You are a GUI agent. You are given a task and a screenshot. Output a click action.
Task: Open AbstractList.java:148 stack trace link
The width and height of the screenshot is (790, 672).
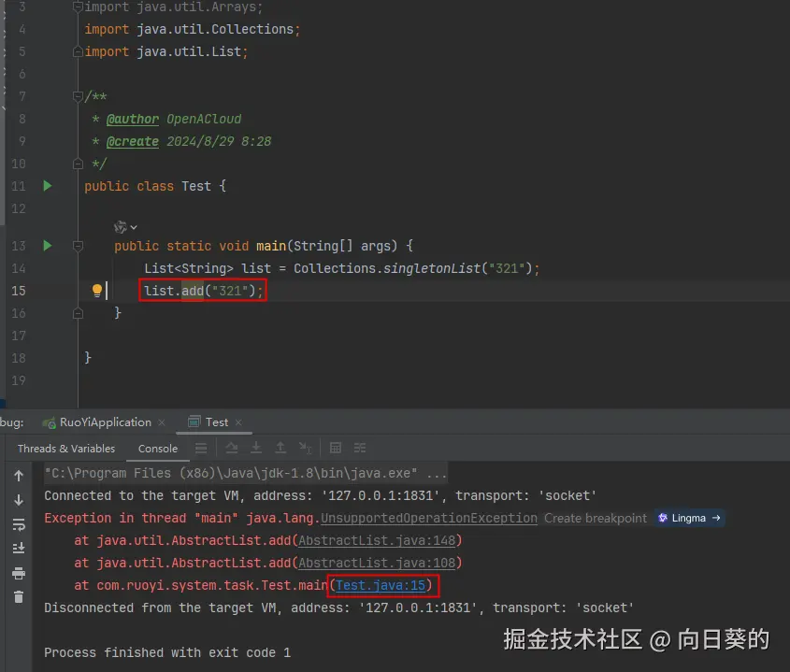click(x=378, y=540)
